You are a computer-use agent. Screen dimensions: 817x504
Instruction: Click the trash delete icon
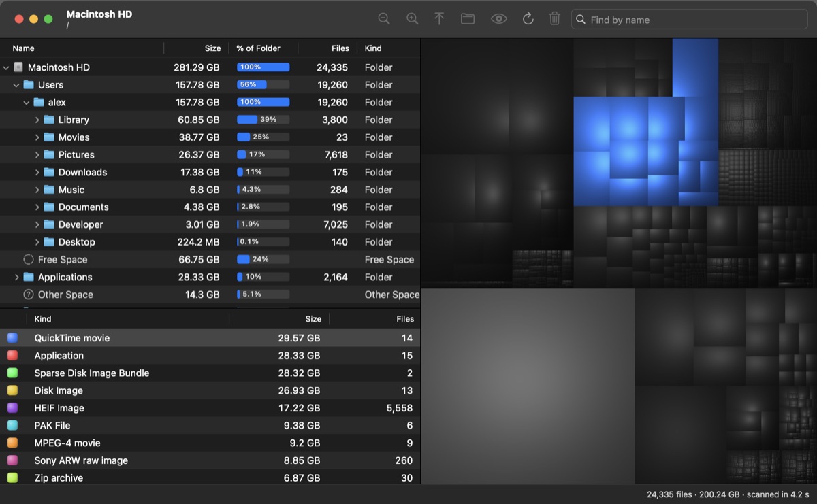[x=555, y=19]
